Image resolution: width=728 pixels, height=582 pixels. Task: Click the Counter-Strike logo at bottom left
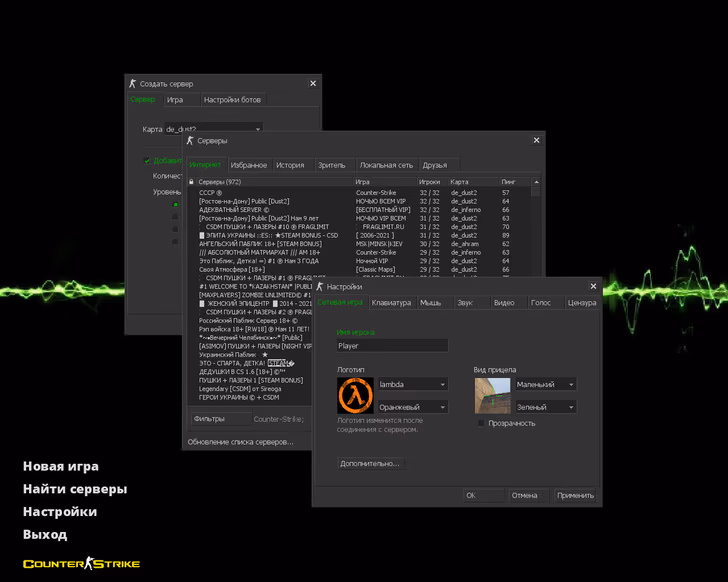[81, 564]
